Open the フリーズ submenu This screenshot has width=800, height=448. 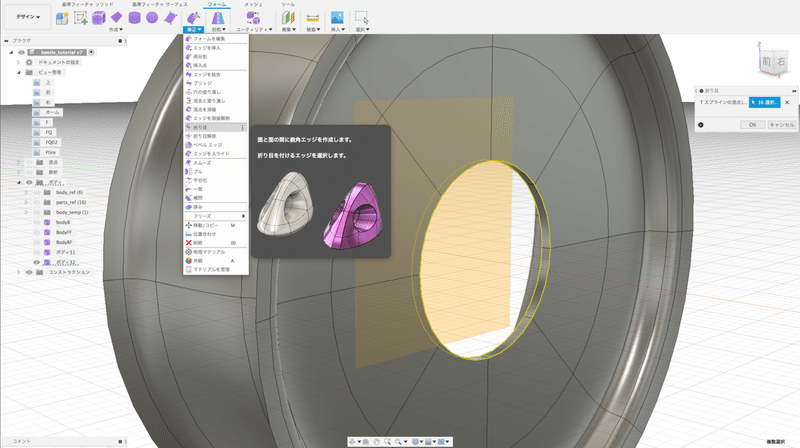point(216,216)
